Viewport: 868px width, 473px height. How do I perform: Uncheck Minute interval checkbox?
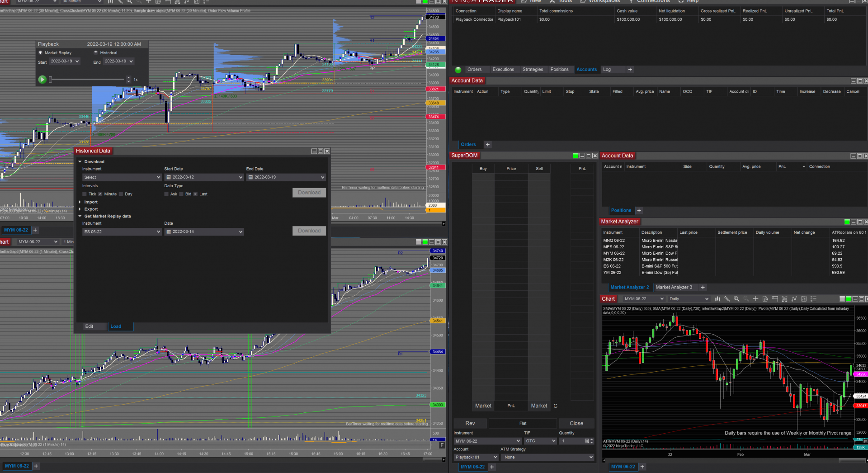pos(100,194)
